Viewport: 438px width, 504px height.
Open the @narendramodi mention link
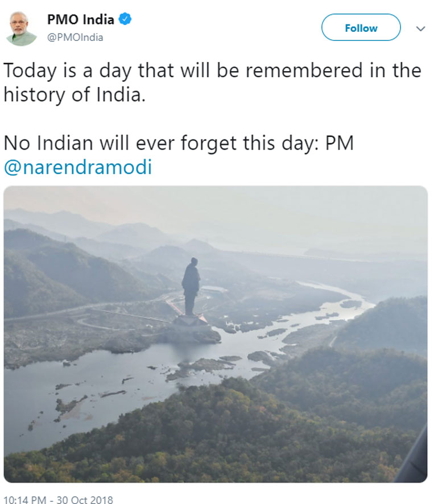pyautogui.click(x=77, y=168)
